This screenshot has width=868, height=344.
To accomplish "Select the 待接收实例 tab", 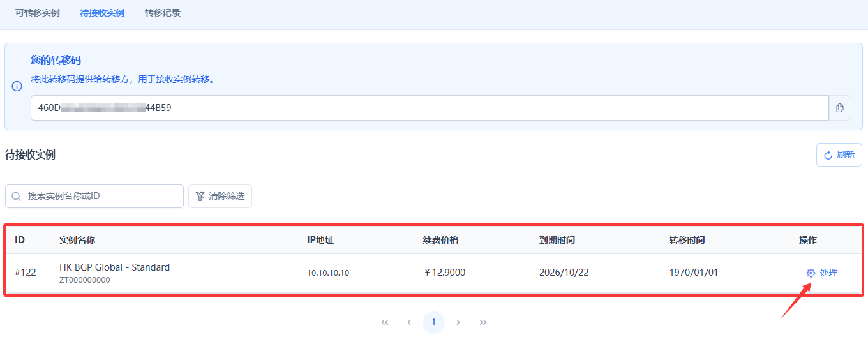I will 102,13.
